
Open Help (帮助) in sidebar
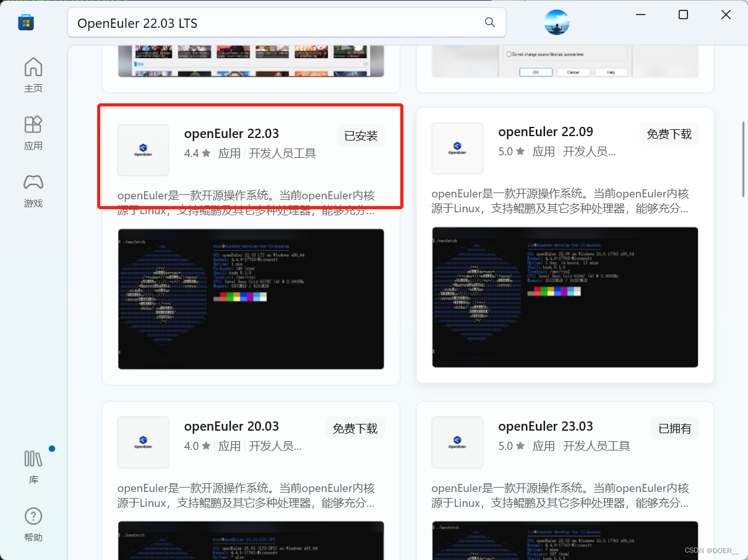(x=33, y=525)
